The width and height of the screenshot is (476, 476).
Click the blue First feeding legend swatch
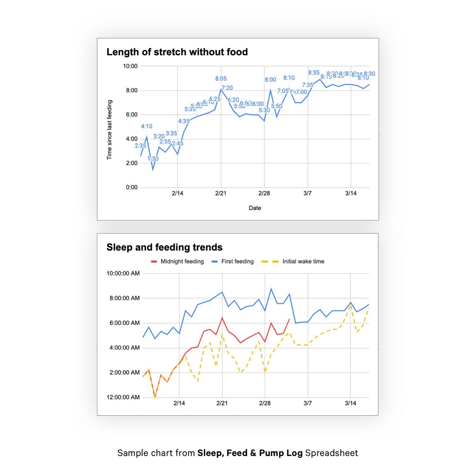(215, 261)
